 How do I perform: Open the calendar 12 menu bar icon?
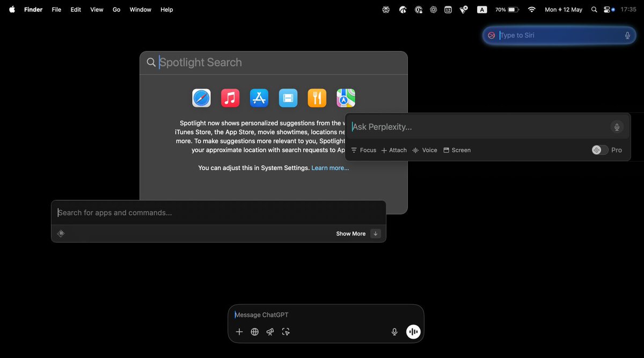tap(448, 10)
